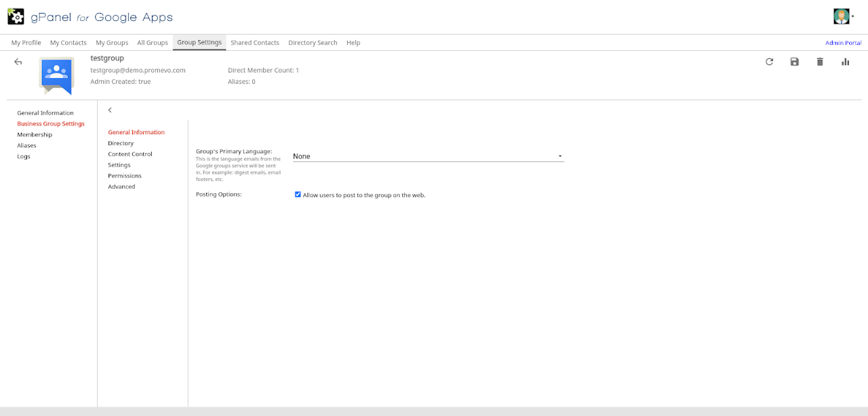Viewport: 868px width, 416px height.
Task: Collapse the submenu with the left chevron
Action: (x=110, y=110)
